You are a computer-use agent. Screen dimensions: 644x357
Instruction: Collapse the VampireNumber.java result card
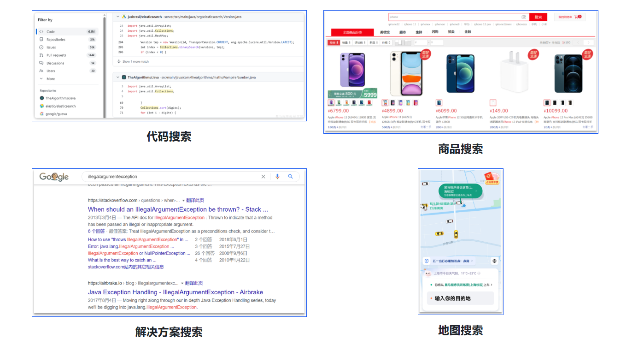(118, 77)
